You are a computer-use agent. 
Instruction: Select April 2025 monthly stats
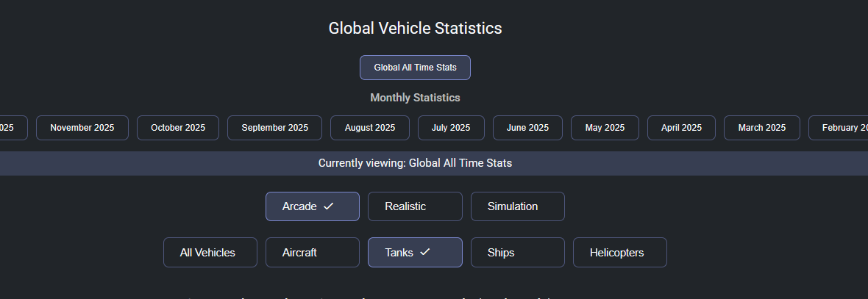tap(681, 128)
